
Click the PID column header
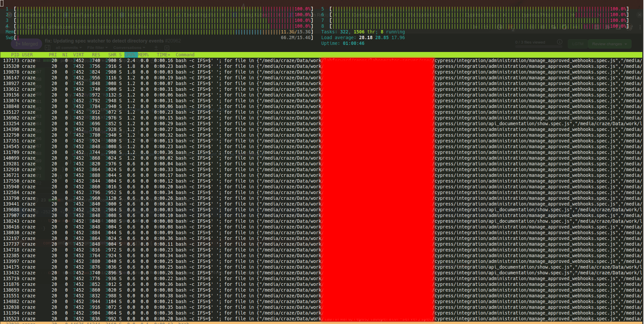tap(16, 55)
